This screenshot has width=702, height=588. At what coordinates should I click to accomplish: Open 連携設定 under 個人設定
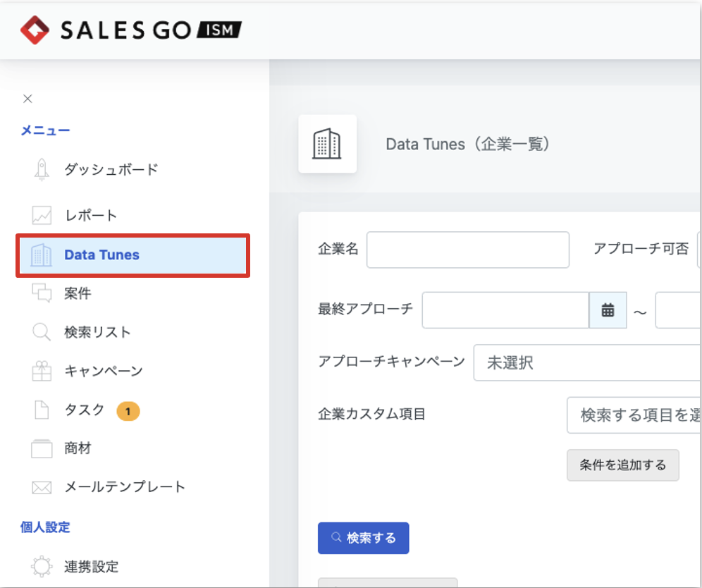(91, 567)
